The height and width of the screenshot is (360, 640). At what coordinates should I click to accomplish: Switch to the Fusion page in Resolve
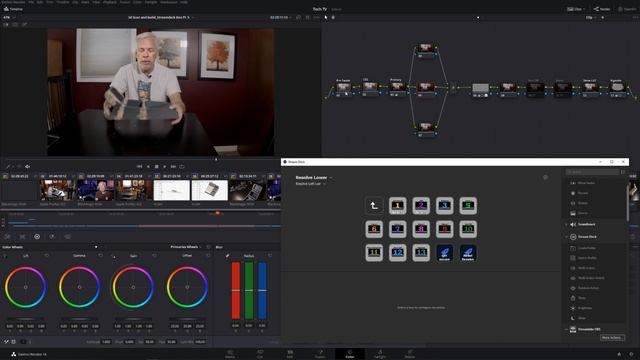click(x=320, y=353)
